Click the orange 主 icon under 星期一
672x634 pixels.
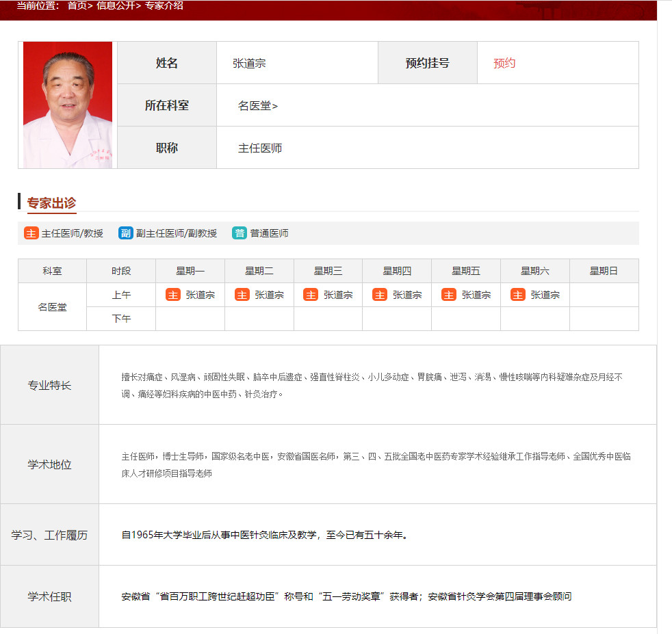click(x=173, y=295)
